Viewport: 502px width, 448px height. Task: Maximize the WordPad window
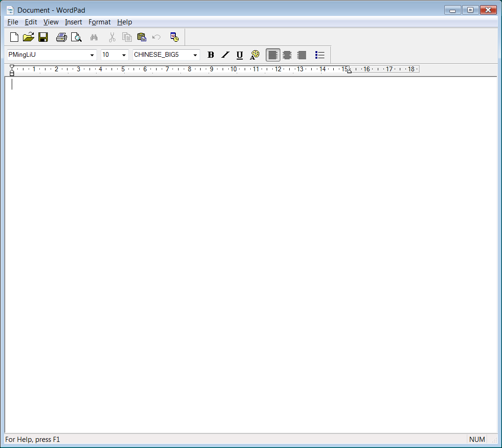470,10
